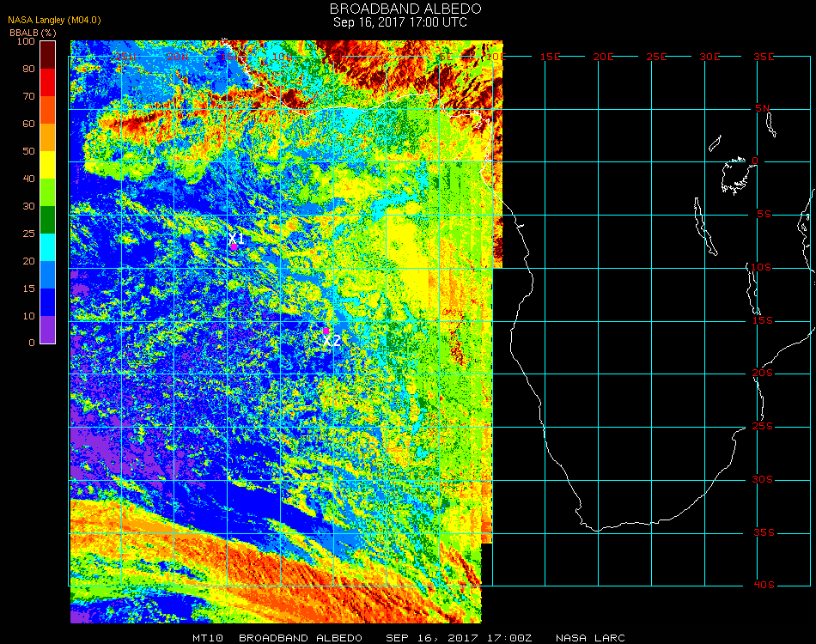Click the colorbar value label 40
This screenshot has height=644, width=816.
pyautogui.click(x=28, y=179)
